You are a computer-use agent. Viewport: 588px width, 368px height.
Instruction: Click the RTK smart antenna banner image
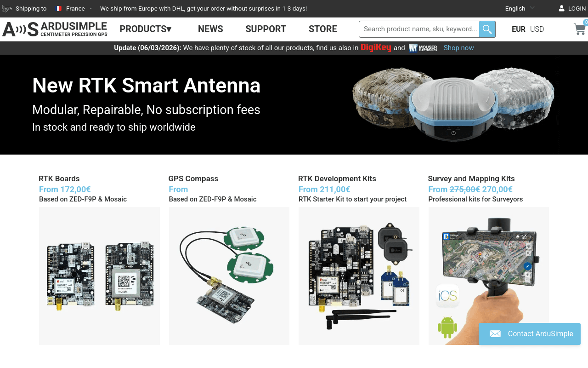[453, 104]
